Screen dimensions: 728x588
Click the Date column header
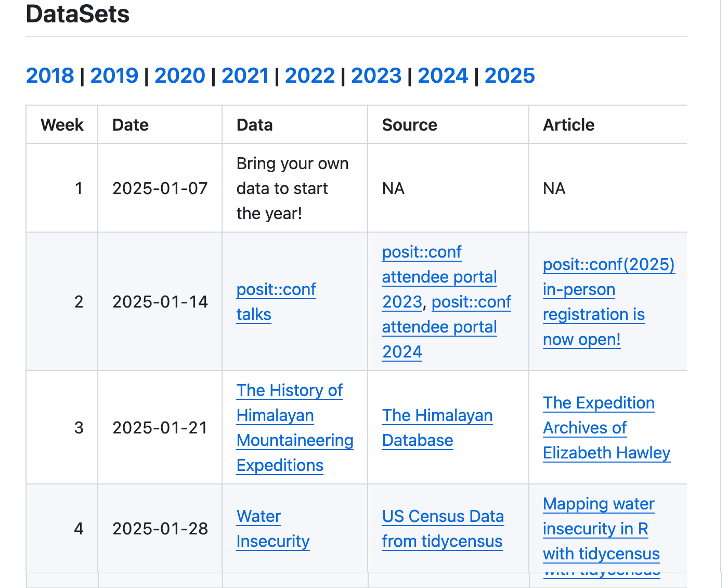tap(131, 125)
